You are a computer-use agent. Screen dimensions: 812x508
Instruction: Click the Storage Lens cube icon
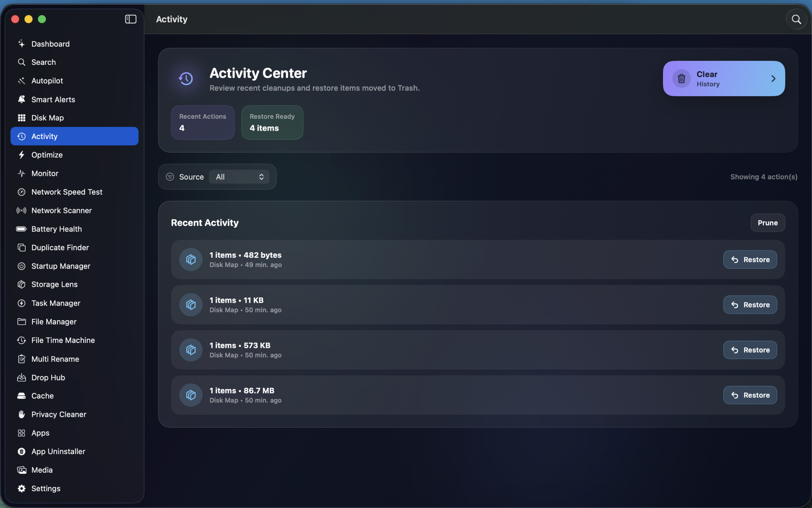point(22,284)
